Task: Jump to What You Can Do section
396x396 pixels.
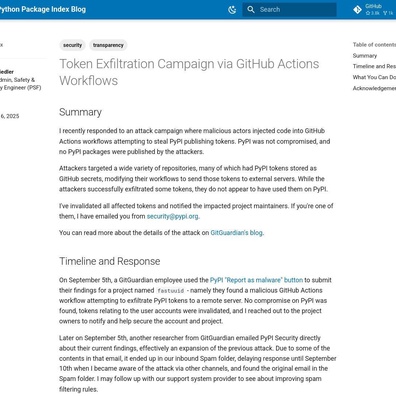Action: click(374, 77)
